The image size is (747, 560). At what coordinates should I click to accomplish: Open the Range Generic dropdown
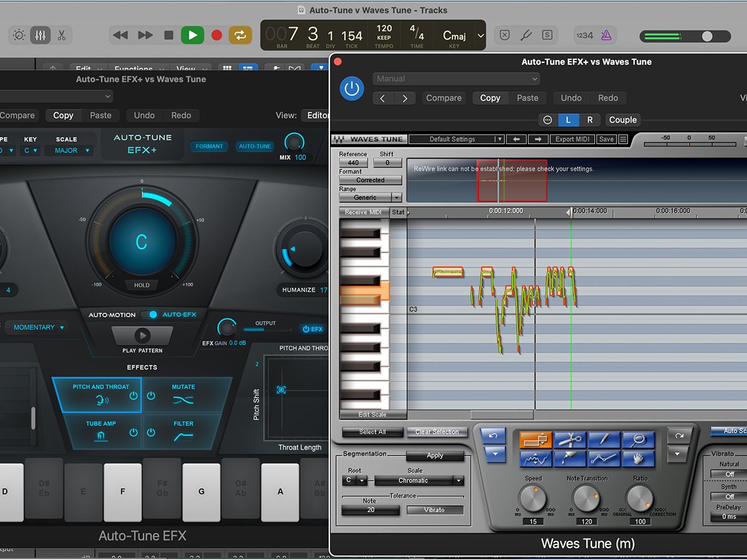(x=370, y=197)
